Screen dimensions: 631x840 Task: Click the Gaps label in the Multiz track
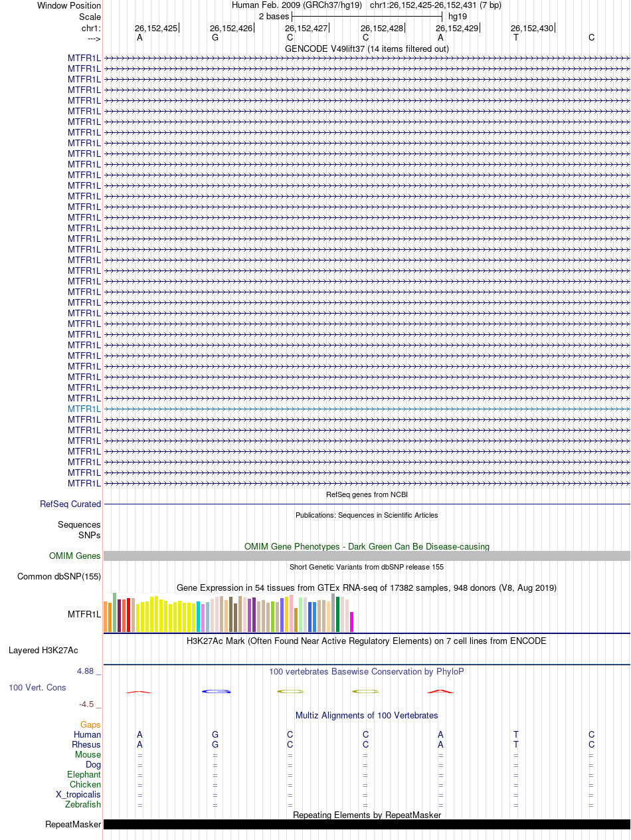[91, 725]
